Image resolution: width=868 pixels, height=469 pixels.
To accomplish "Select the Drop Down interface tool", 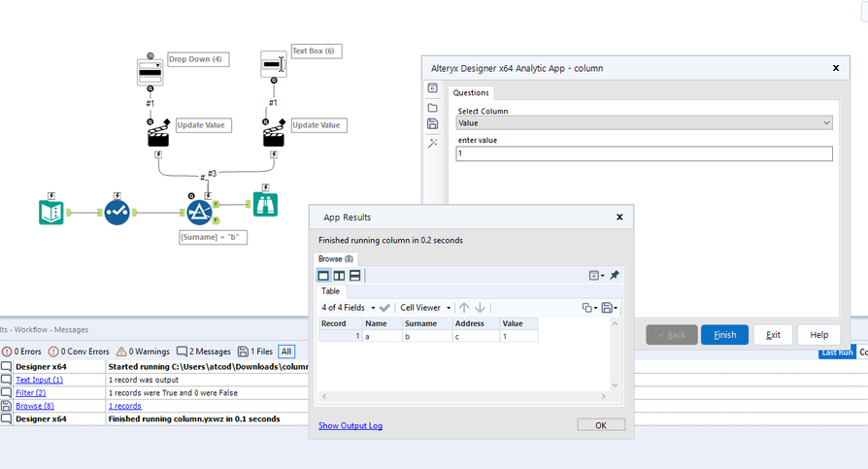I will 150,72.
